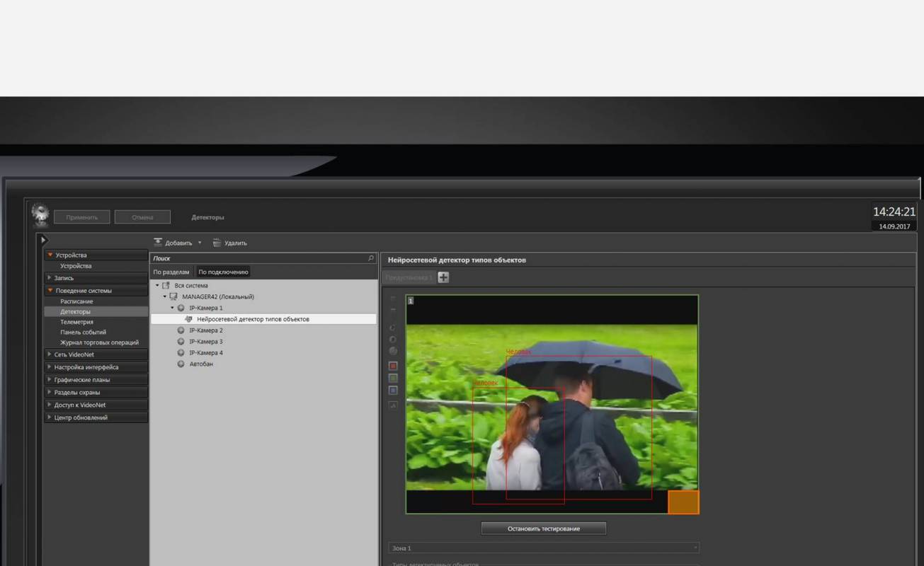Click the 14:24:21 clock
Viewport: 924px width, 566px height.
click(894, 212)
